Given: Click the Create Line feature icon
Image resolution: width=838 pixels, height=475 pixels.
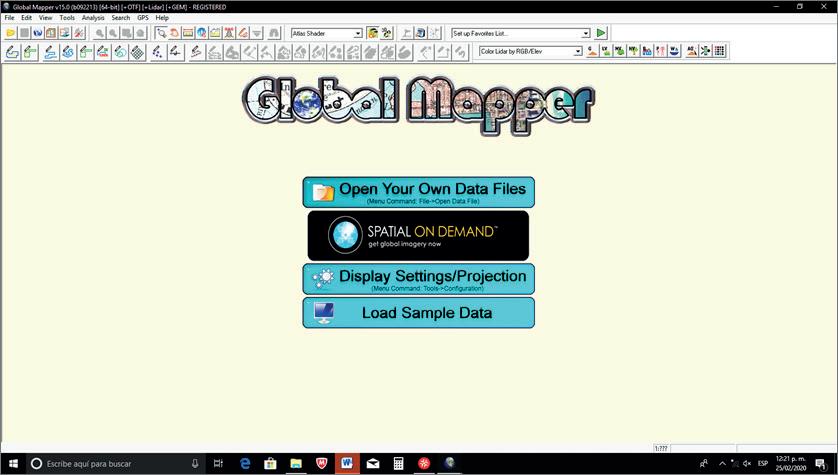Looking at the screenshot, I should (51, 52).
